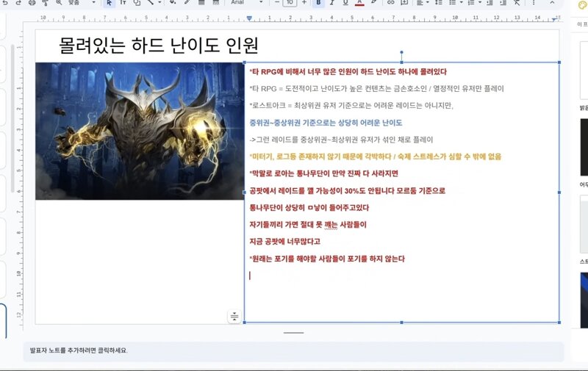Open the border dash style options
This screenshot has height=371, width=588.
(215, 3)
